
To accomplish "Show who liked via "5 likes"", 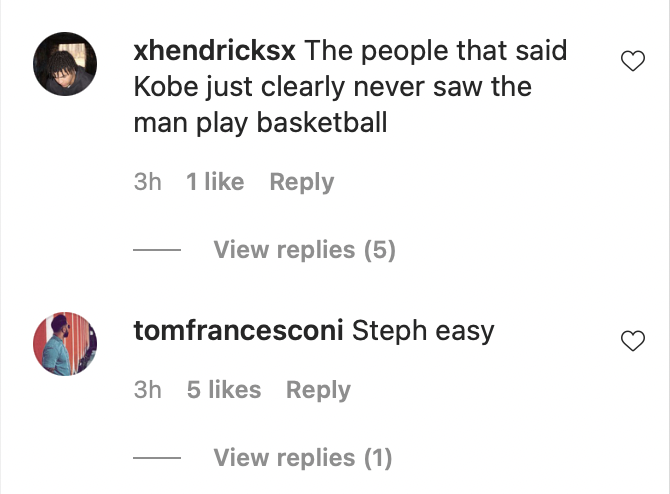I will click(x=224, y=390).
